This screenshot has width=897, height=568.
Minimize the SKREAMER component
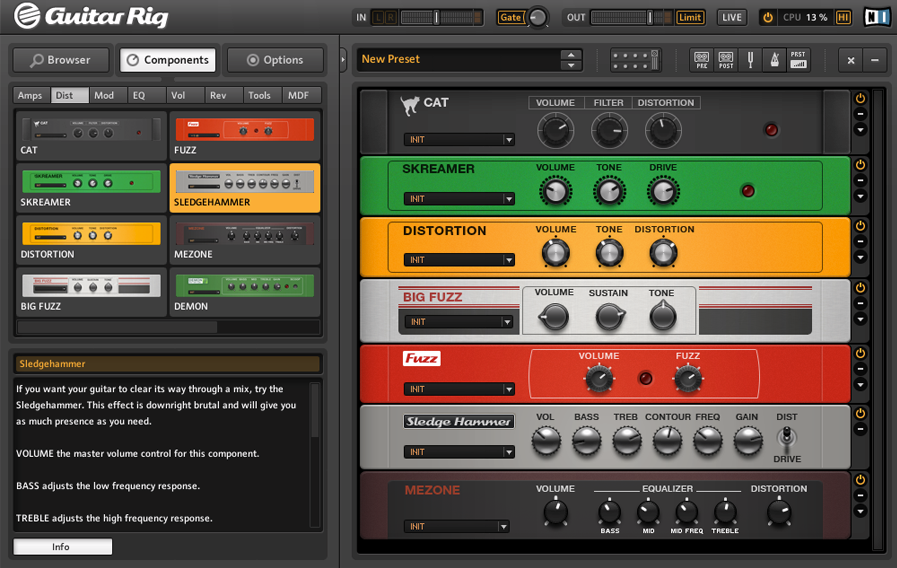coord(860,180)
